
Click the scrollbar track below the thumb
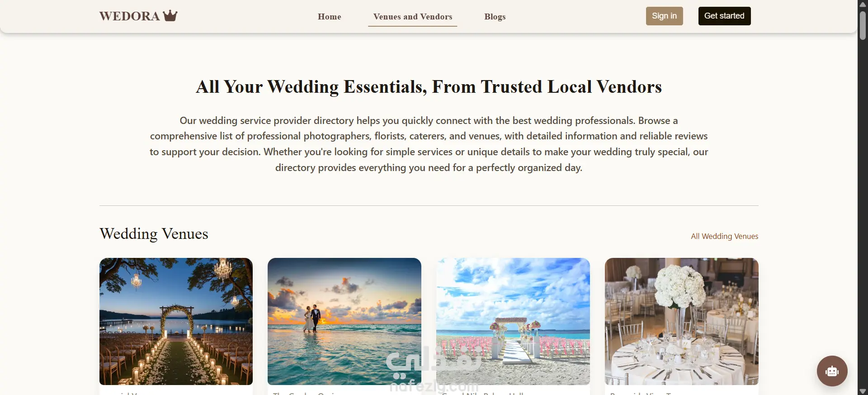tap(863, 213)
